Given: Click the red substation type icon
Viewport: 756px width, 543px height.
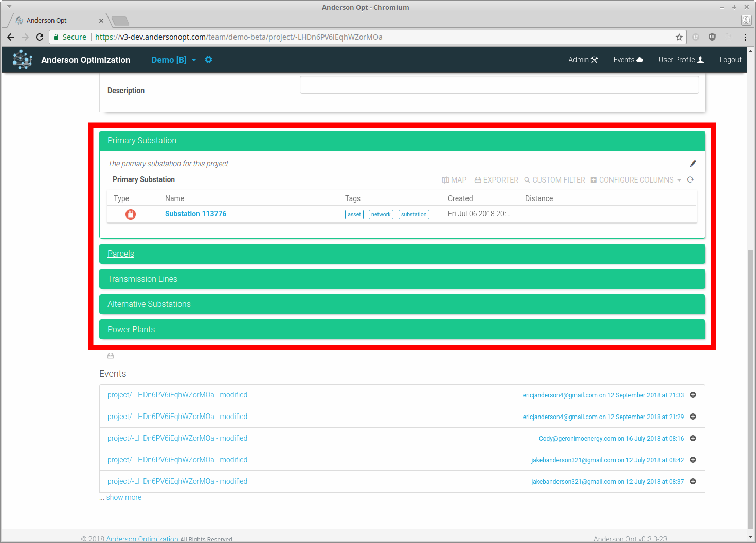Looking at the screenshot, I should point(131,214).
